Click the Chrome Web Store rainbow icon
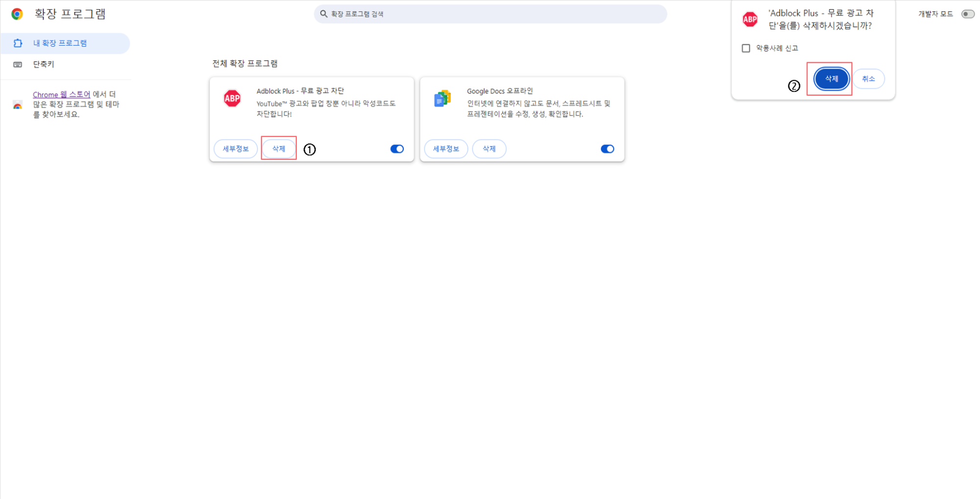Screen dimensions: 980x499 coord(18,105)
